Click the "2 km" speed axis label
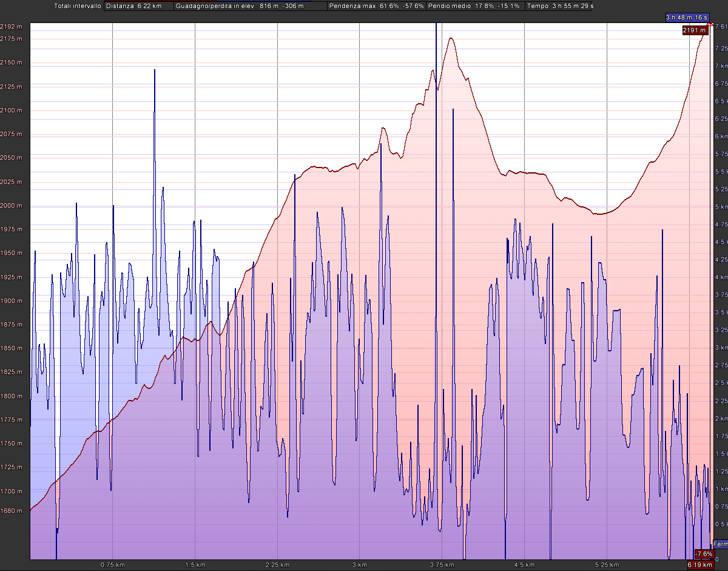The height and width of the screenshot is (571, 728). [x=721, y=418]
